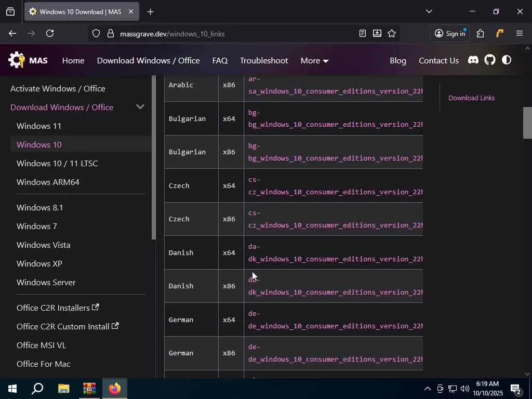Open the notification center icon
Image resolution: width=532 pixels, height=399 pixels.
pos(516,389)
